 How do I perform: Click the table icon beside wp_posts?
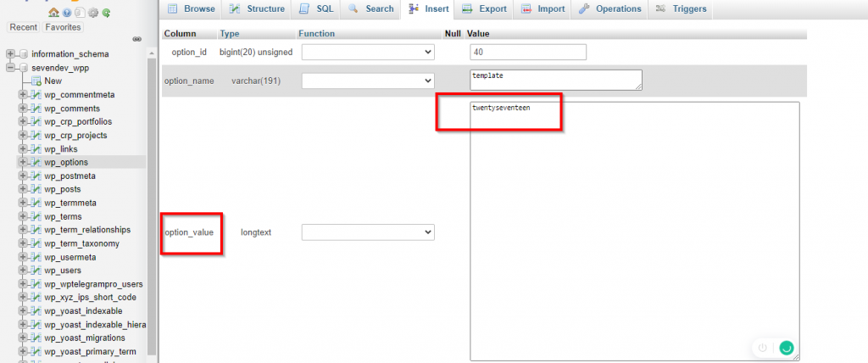pyautogui.click(x=36, y=189)
